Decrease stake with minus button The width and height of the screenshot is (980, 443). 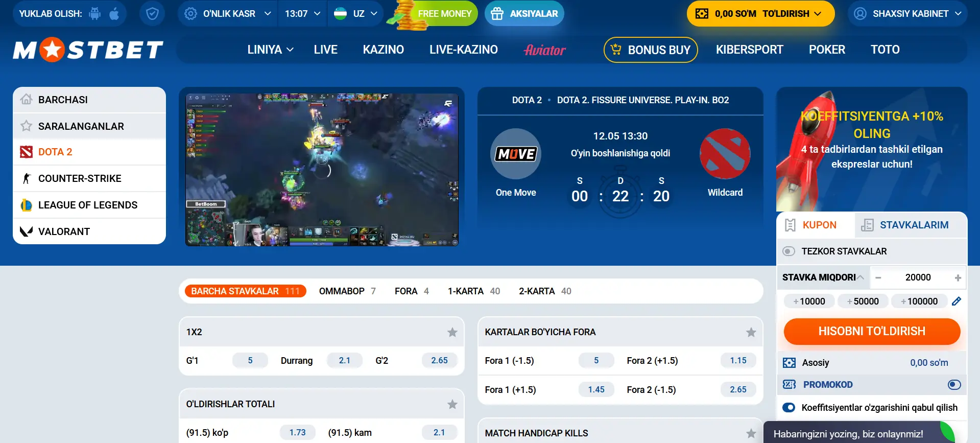(x=878, y=277)
